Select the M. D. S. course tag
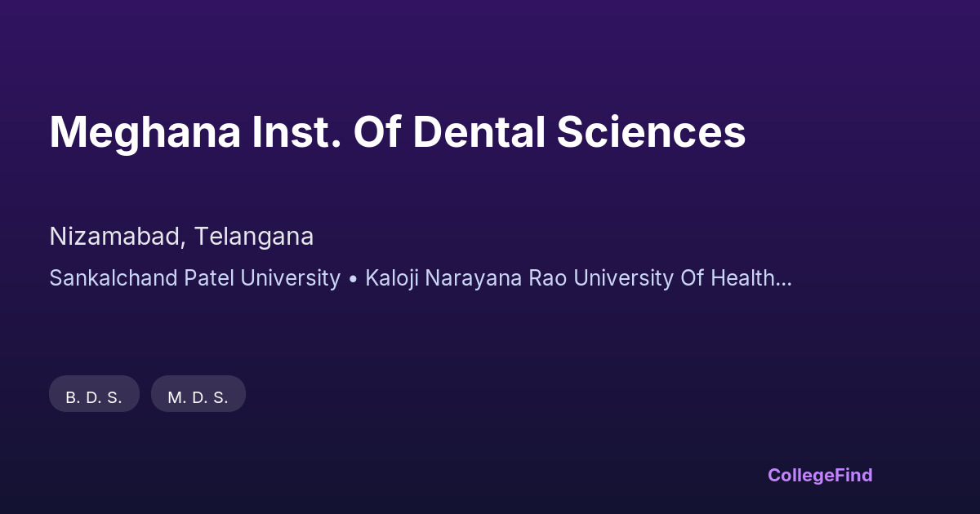 tap(198, 397)
